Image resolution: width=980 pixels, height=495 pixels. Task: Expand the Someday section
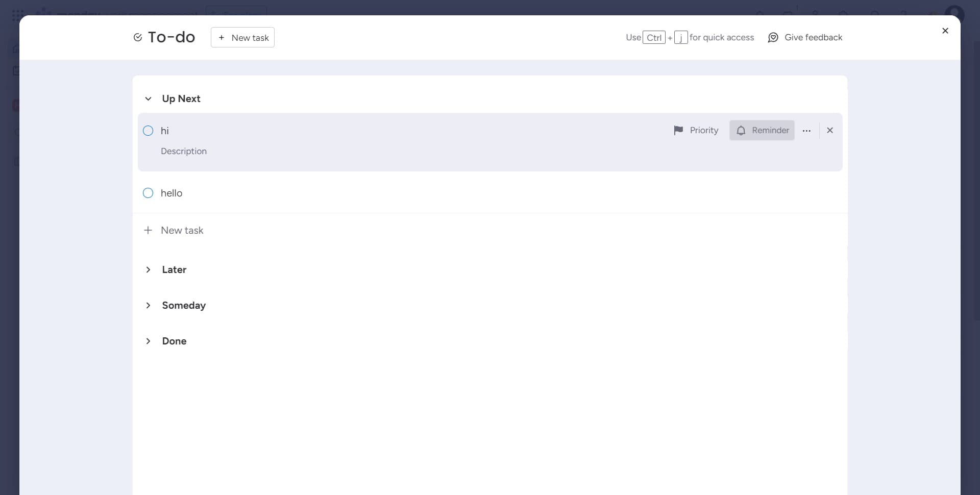148,305
